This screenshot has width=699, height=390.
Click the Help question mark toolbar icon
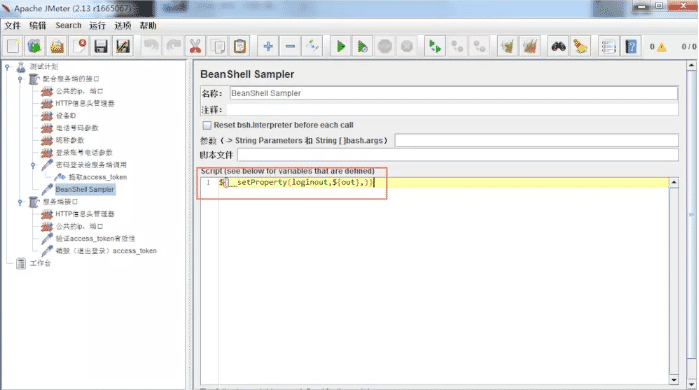tap(631, 46)
